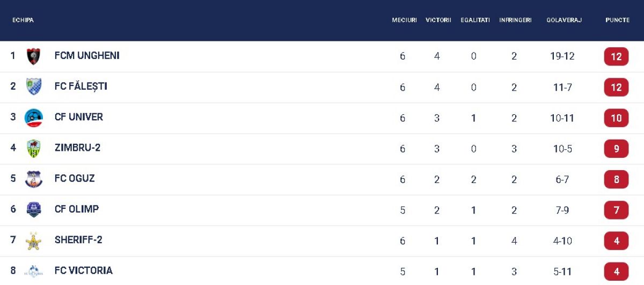
Task: Click the FCM Ungheni club crest
Action: coord(33,56)
